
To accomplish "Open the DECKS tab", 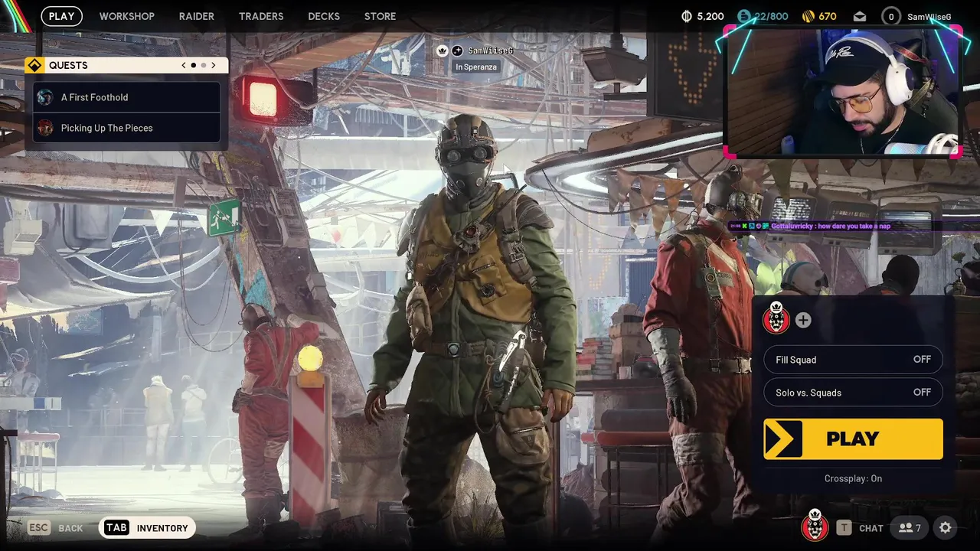I will point(324,16).
